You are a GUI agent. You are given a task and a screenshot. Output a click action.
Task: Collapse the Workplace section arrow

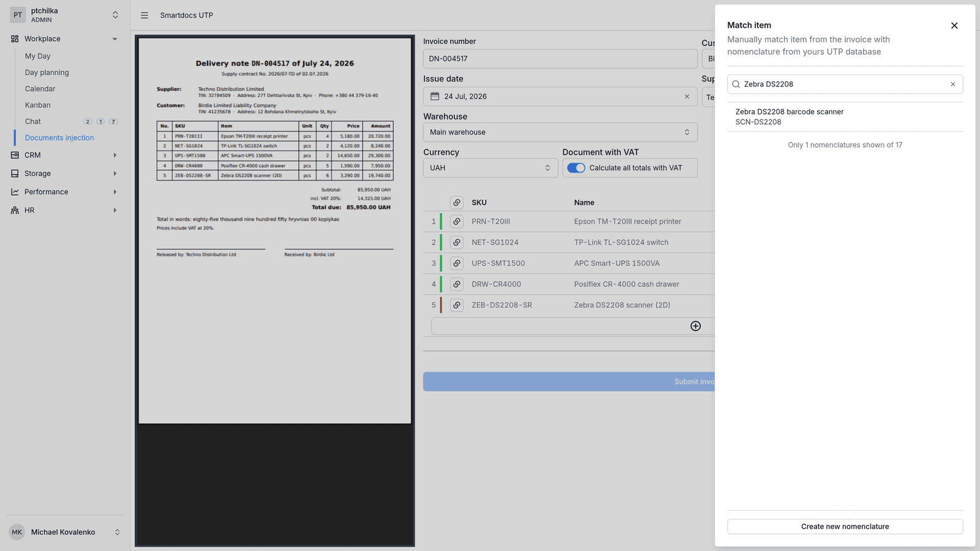(x=115, y=39)
